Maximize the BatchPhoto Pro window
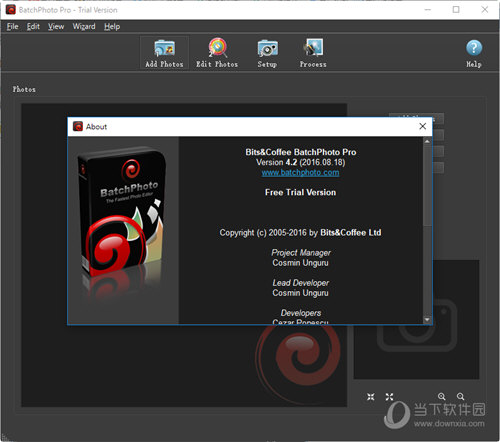The height and width of the screenshot is (442, 500). click(456, 10)
